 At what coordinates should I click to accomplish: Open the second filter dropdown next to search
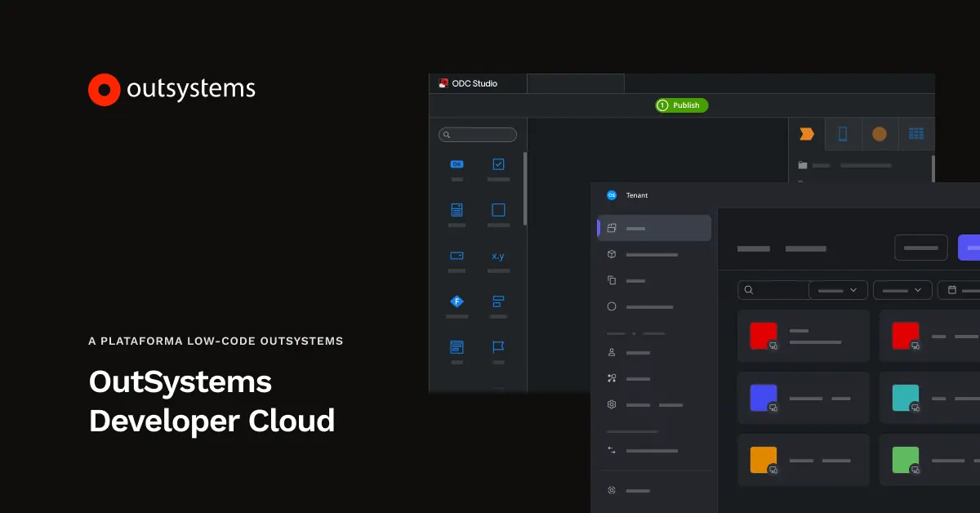click(x=902, y=290)
